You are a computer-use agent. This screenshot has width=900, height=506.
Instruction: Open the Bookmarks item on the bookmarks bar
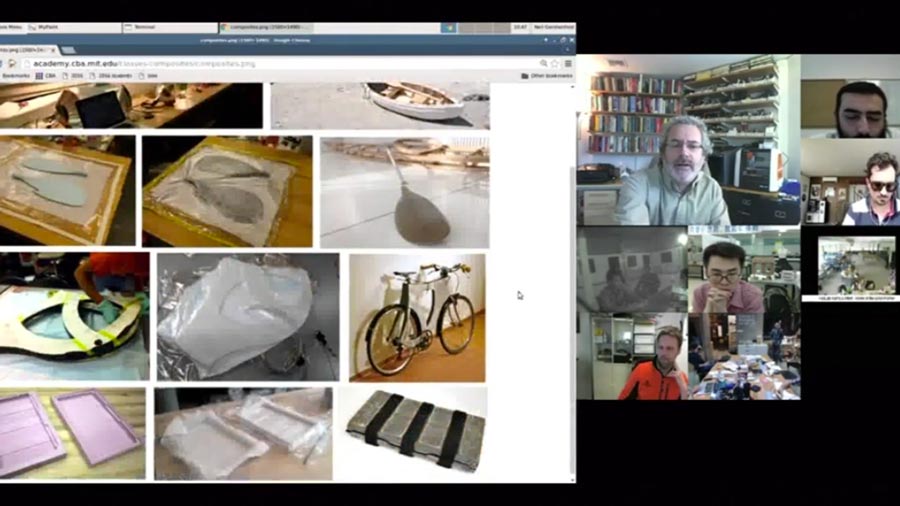click(15, 76)
